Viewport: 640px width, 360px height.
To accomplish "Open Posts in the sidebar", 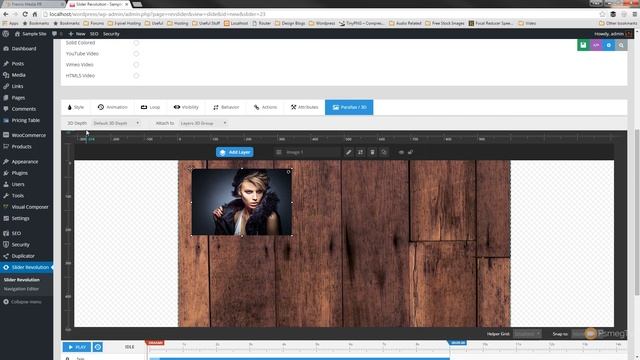I will (x=18, y=64).
